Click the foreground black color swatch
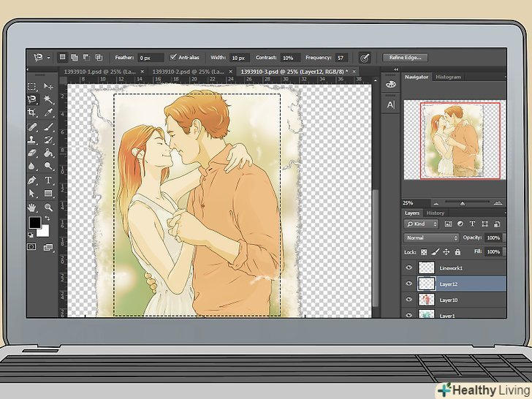This screenshot has width=532, height=399. tap(34, 223)
